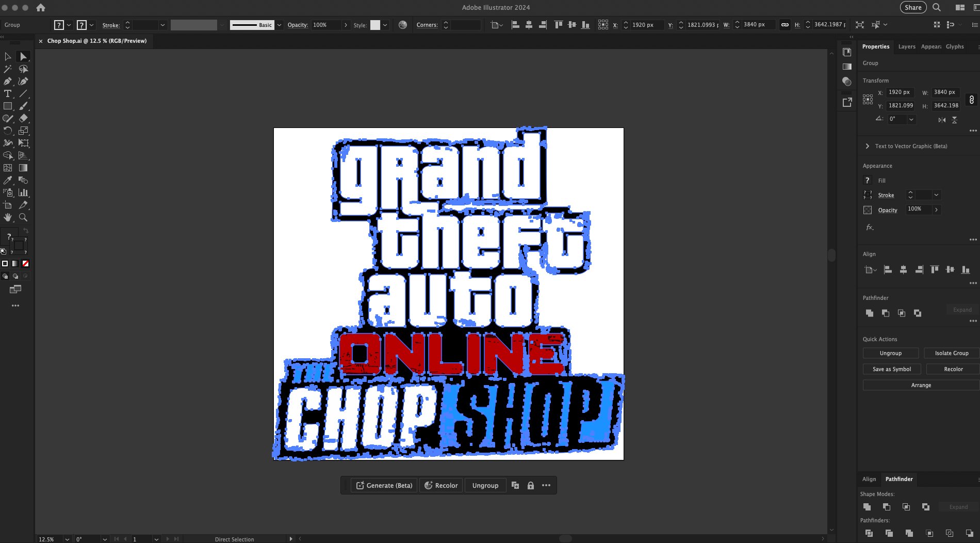
Task: Select the Pen tool
Action: [8, 81]
